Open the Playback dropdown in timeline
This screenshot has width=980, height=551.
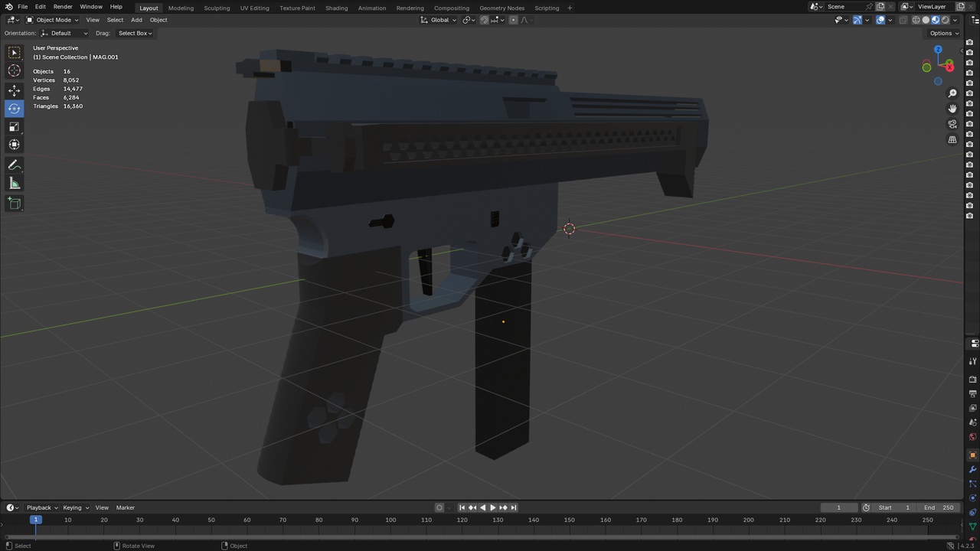click(41, 507)
